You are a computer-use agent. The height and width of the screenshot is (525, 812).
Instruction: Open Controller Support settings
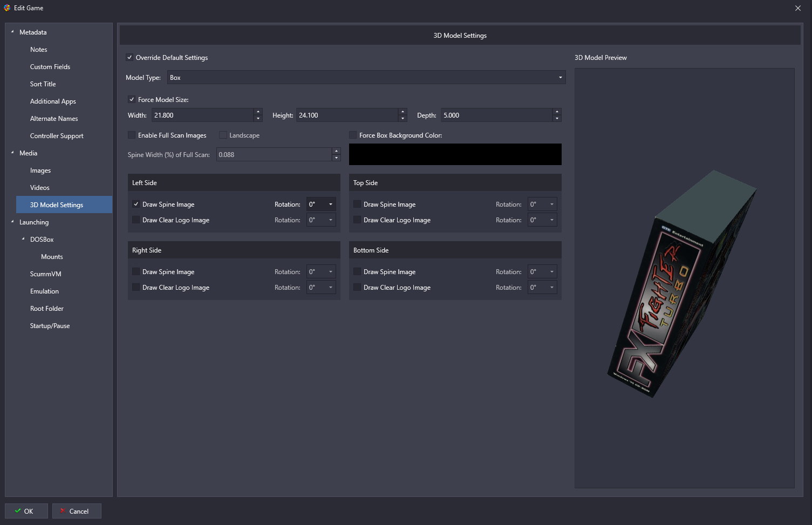[57, 135]
